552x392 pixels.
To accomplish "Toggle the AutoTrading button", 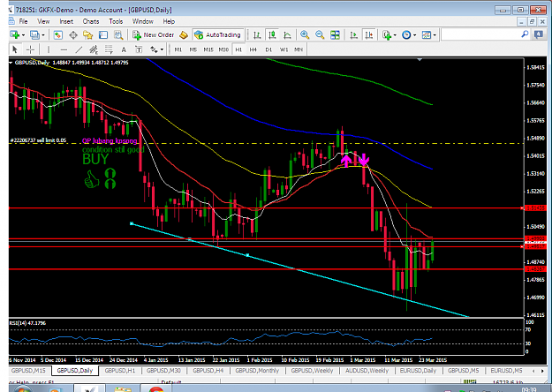I will [218, 34].
